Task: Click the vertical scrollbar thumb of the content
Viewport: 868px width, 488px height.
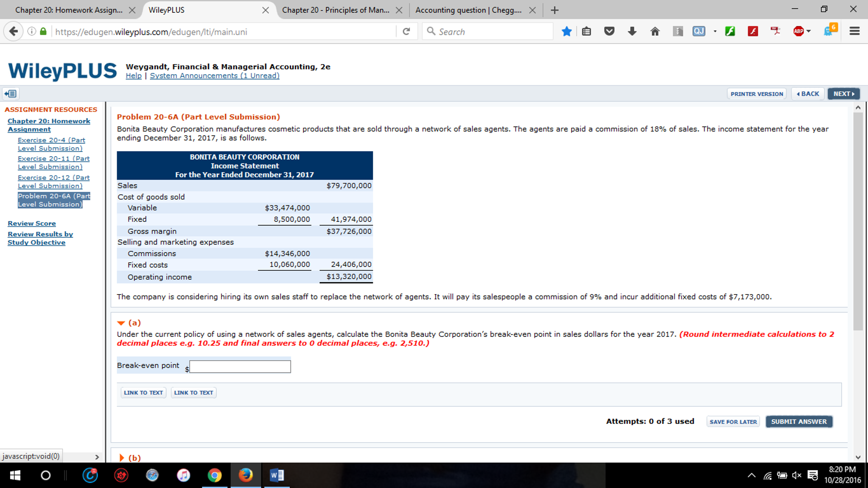Action: coord(858,221)
